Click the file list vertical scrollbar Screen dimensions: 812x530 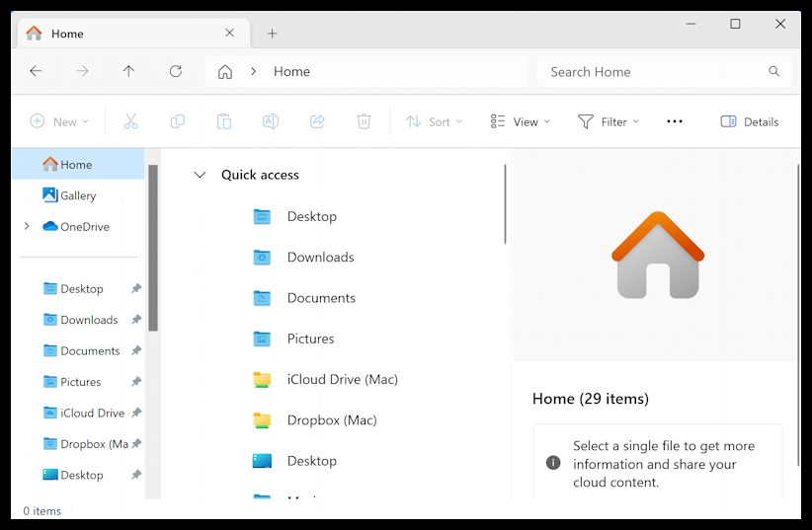(505, 204)
